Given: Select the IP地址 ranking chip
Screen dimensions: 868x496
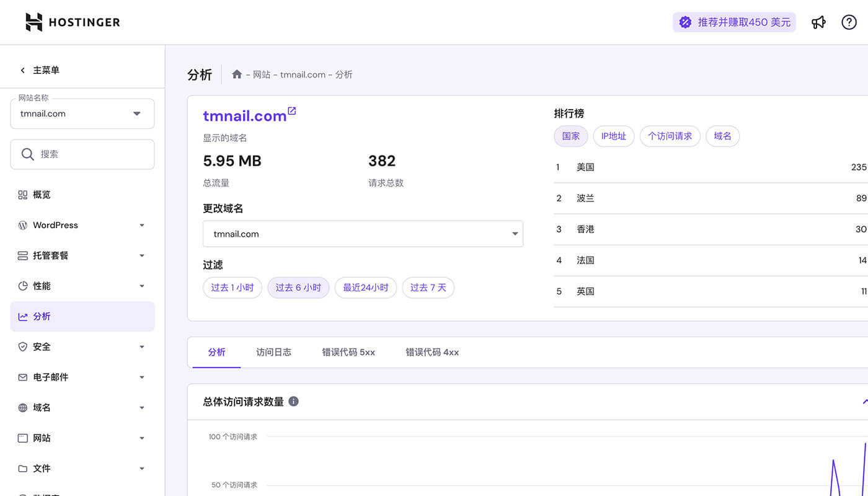Looking at the screenshot, I should 614,136.
